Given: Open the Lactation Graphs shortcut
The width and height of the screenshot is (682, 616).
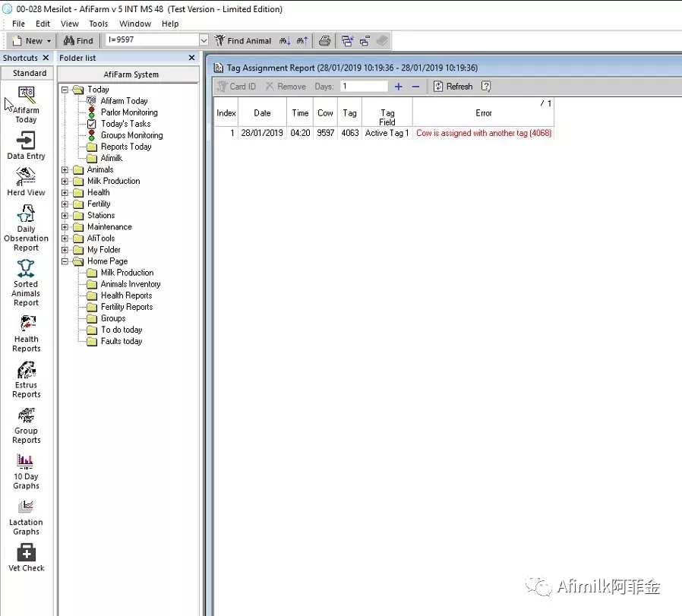Looking at the screenshot, I should 26,517.
